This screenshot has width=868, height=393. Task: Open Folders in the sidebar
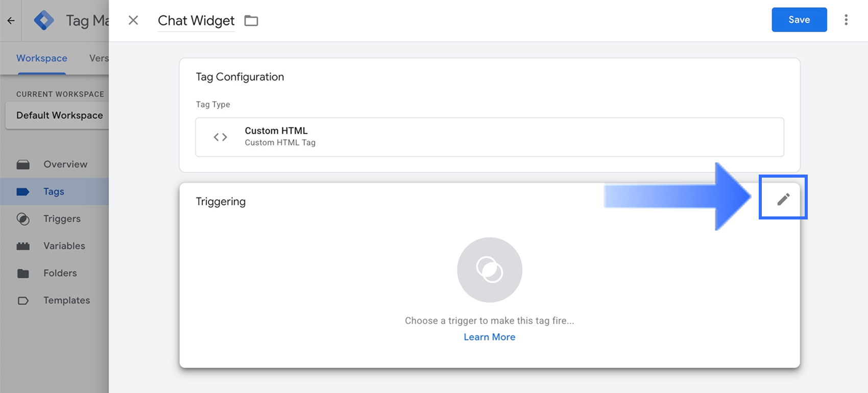(x=60, y=273)
